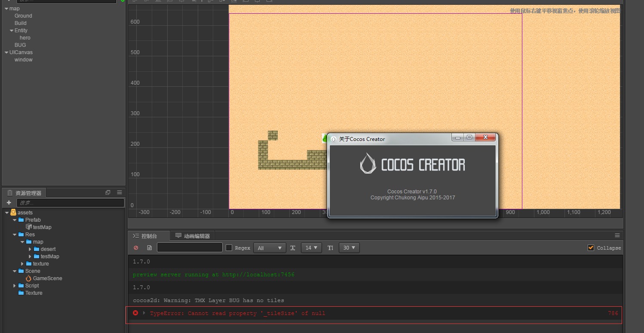Select the Scene folder
The height and width of the screenshot is (333, 644).
tap(29, 271)
